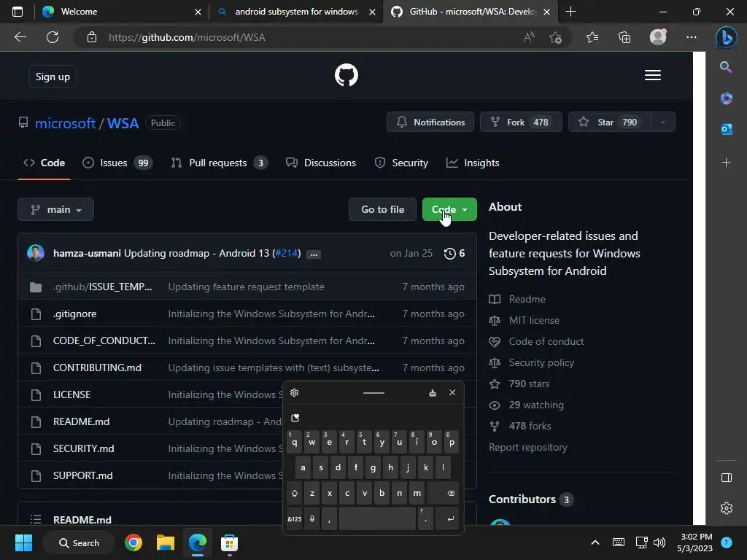Click the GitHub Octocat logo
The image size is (747, 560).
coord(347,75)
